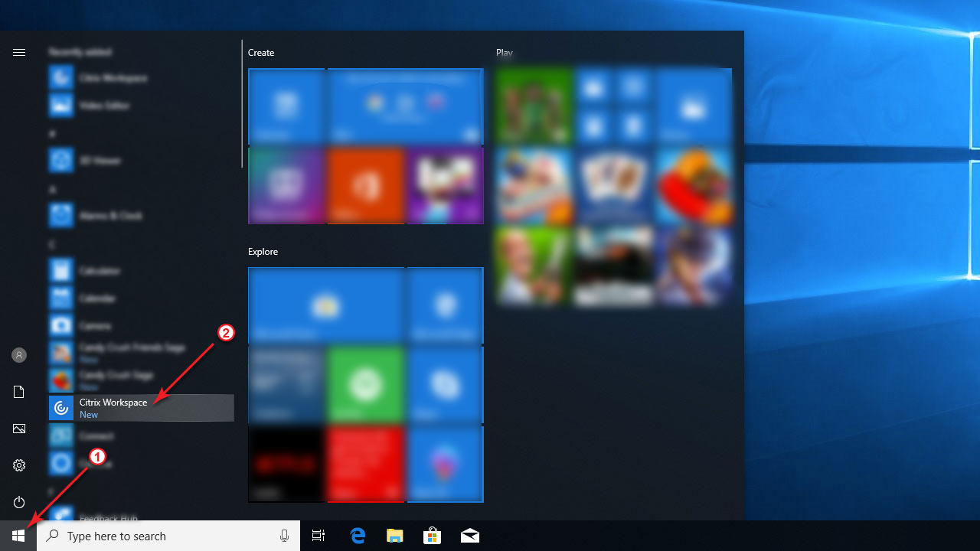Open the Documents shortcut on the Start rail
This screenshot has height=551, width=980.
[18, 392]
